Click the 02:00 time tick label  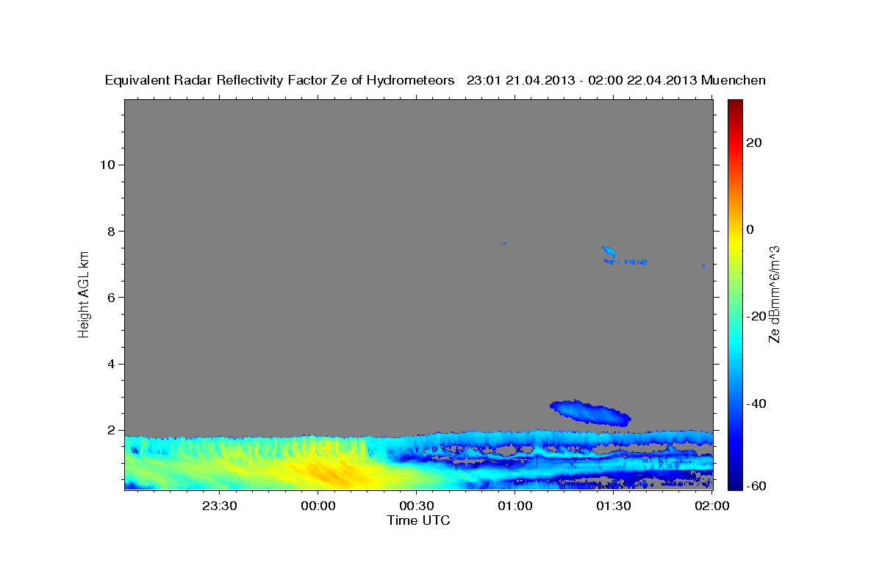tap(711, 506)
